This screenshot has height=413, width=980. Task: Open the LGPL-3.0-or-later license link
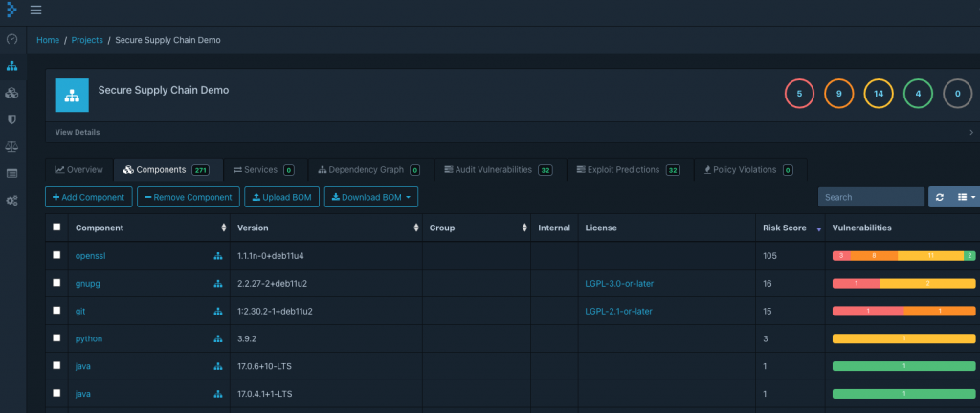click(x=619, y=283)
